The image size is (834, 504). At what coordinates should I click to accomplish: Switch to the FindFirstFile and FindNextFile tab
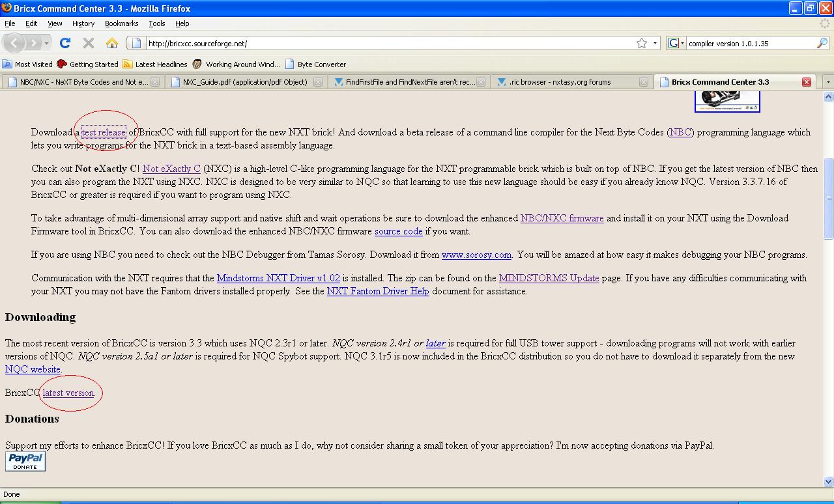[x=409, y=82]
